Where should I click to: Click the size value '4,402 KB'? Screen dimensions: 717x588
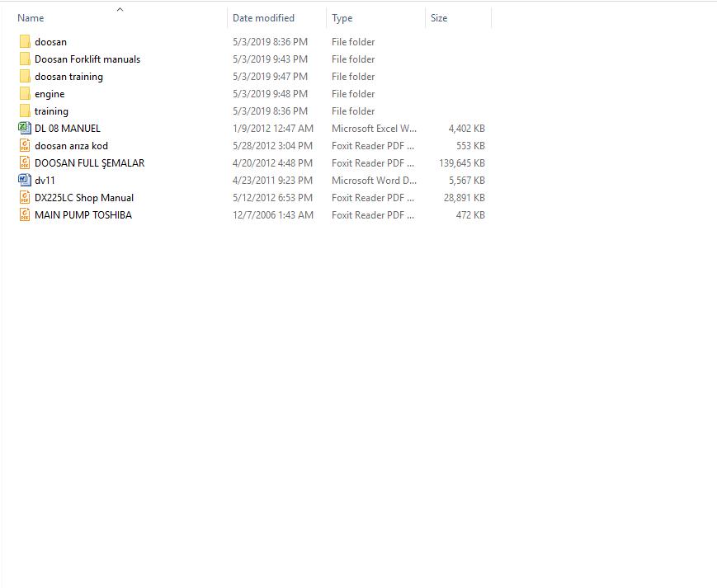(x=466, y=129)
